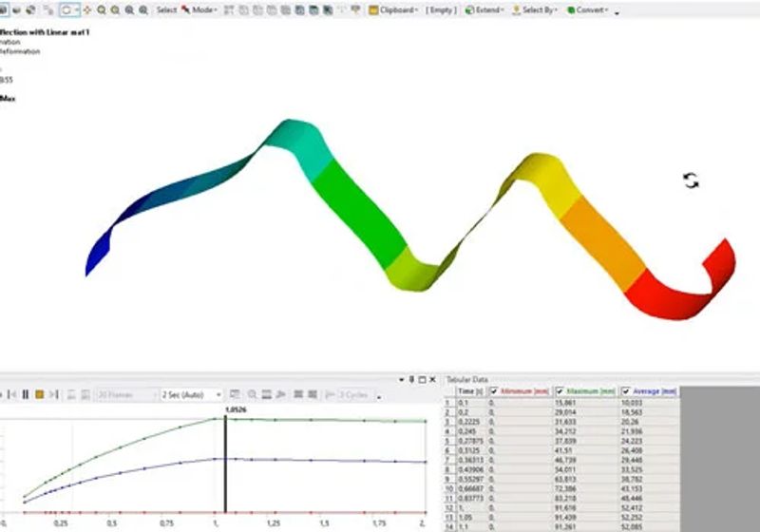Viewport: 760px width, 532px height.
Task: Select the pan/move crosshair tool in toolbar
Action: point(87,9)
